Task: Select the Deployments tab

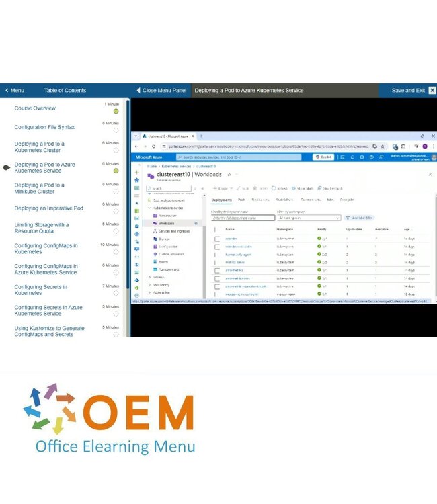Action: click(x=222, y=200)
